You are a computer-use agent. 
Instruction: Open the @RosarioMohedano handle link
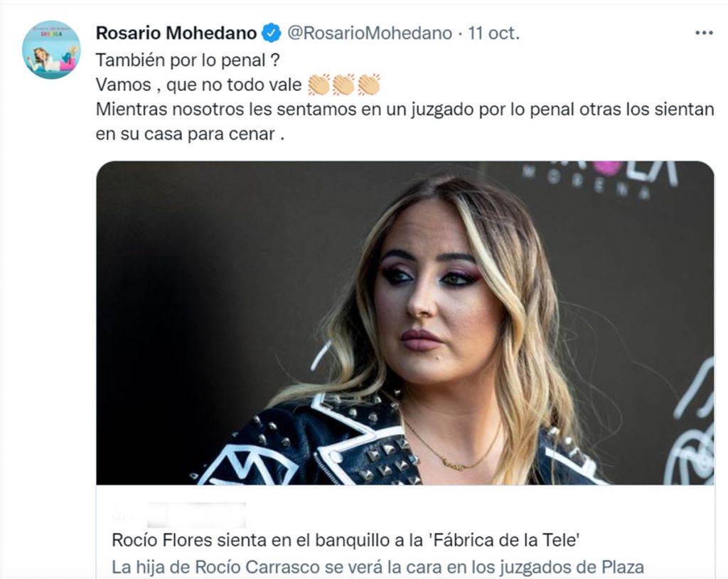click(370, 33)
